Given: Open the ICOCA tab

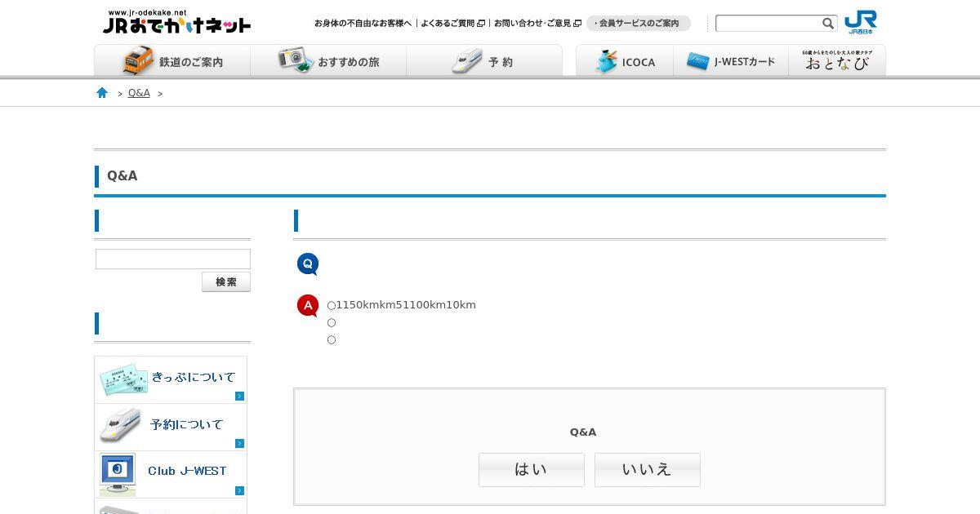Looking at the screenshot, I should point(625,61).
